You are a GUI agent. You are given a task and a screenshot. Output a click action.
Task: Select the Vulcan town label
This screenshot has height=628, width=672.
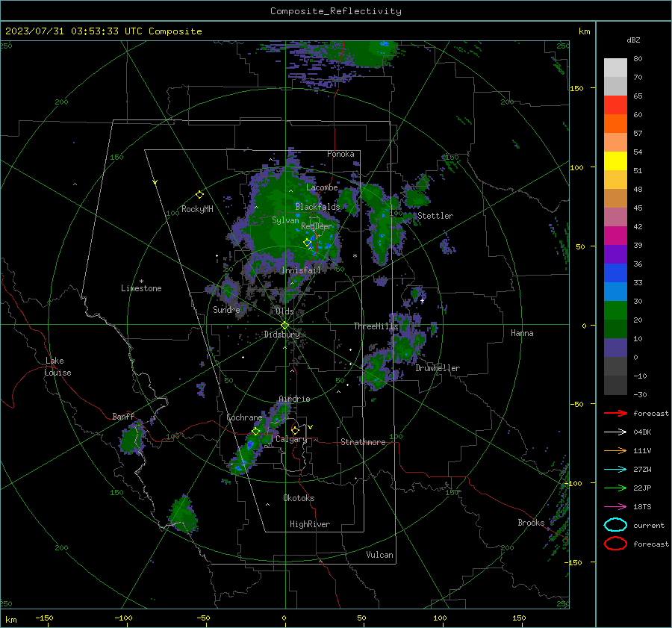tap(379, 555)
